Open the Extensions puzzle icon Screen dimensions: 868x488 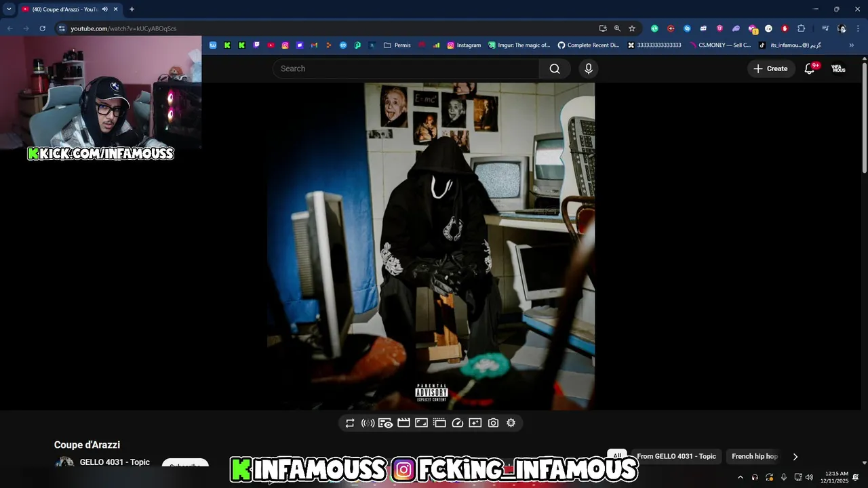click(801, 28)
